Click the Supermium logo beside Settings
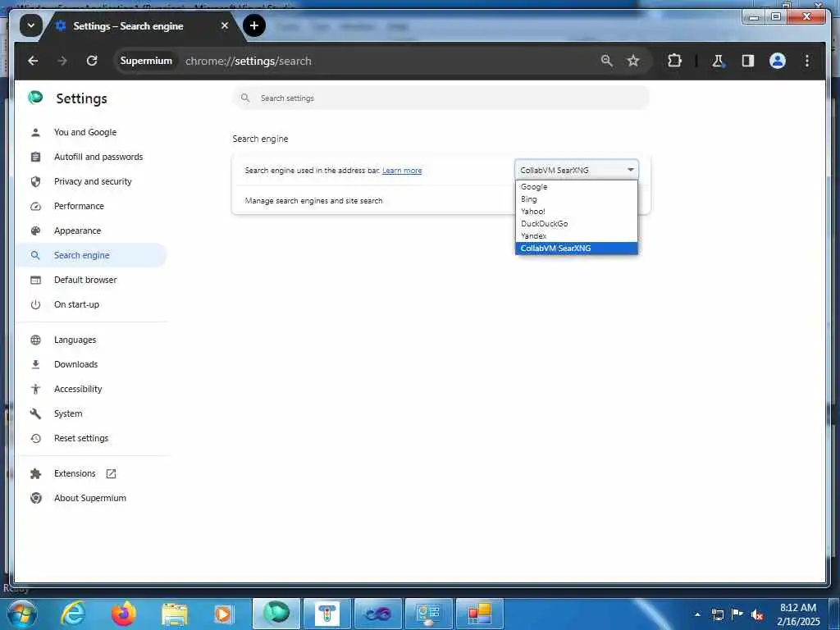This screenshot has height=630, width=840. click(x=35, y=98)
